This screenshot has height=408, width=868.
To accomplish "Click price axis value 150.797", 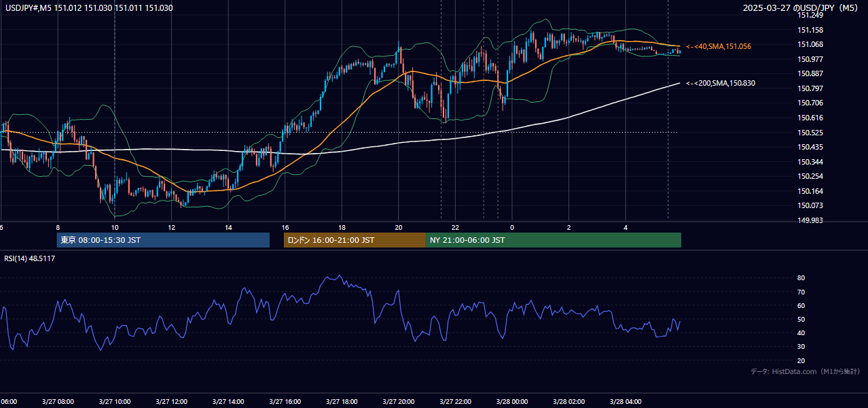I will tap(810, 88).
